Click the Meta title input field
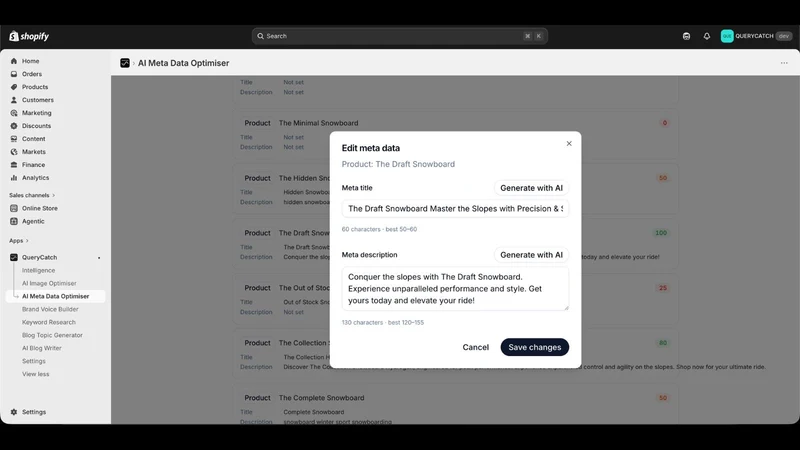 [x=455, y=209]
